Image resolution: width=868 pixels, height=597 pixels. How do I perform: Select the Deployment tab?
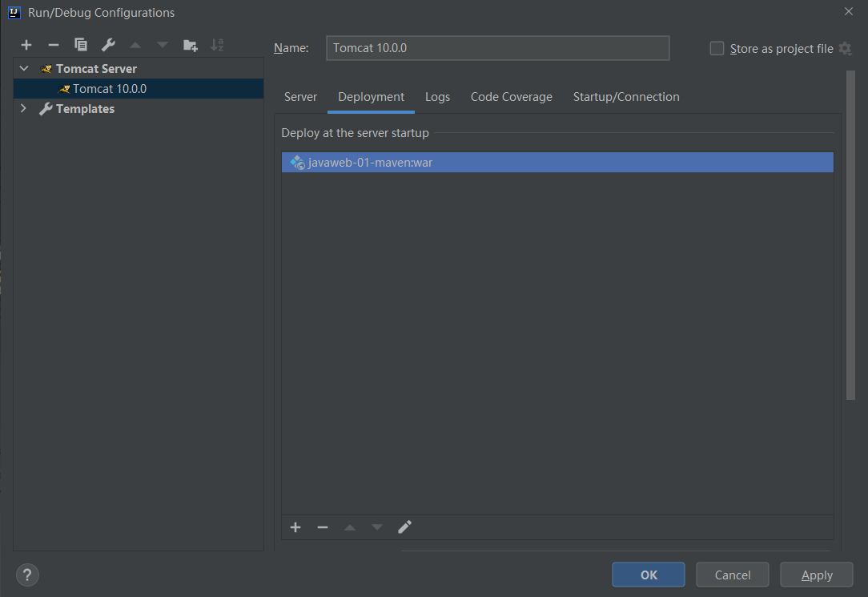(371, 97)
